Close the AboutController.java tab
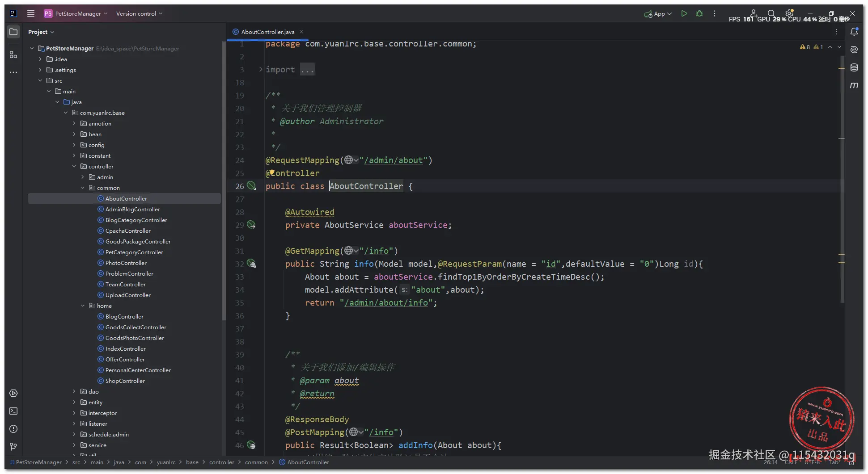The image size is (868, 474). click(301, 32)
